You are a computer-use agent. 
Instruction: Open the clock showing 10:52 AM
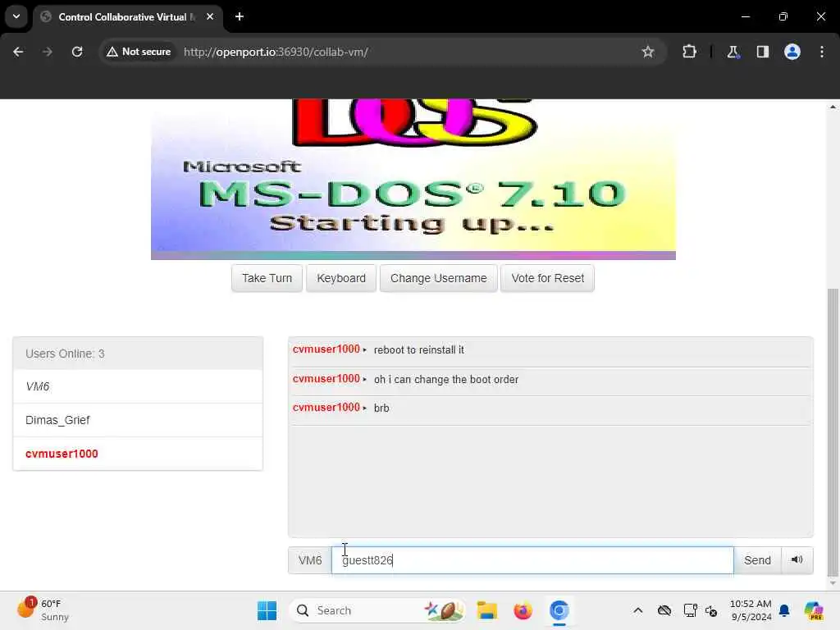tap(751, 610)
